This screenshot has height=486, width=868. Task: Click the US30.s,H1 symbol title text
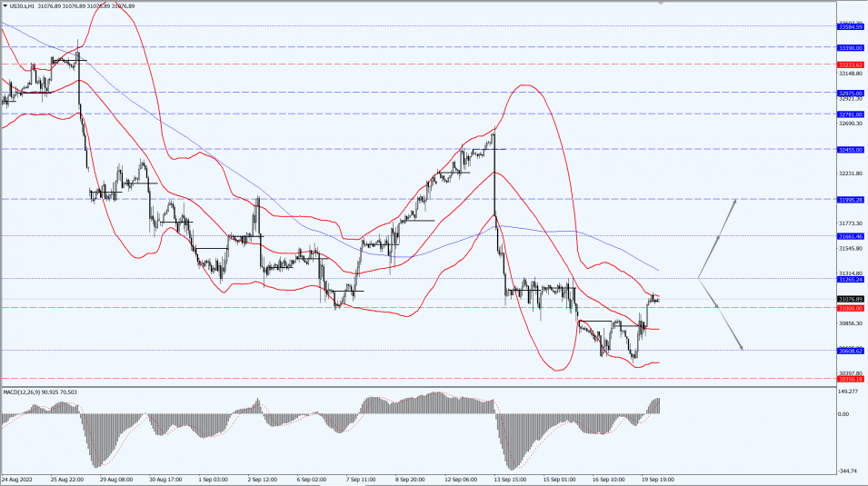point(23,6)
